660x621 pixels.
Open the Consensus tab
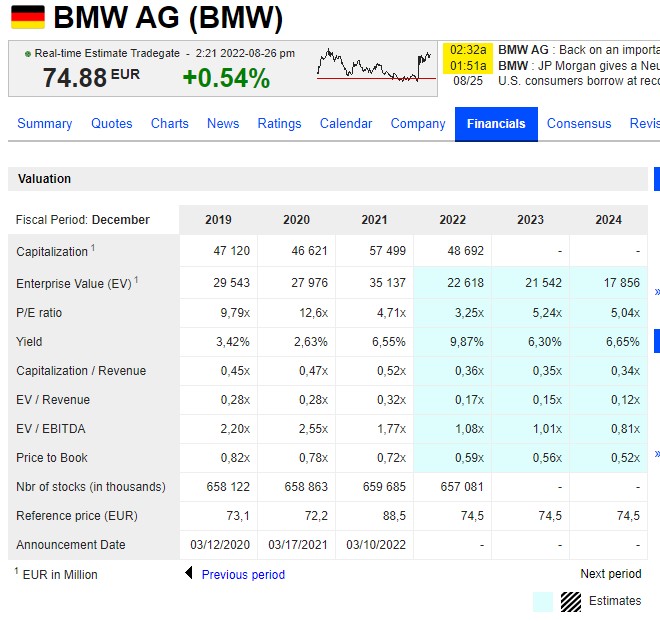pos(579,124)
